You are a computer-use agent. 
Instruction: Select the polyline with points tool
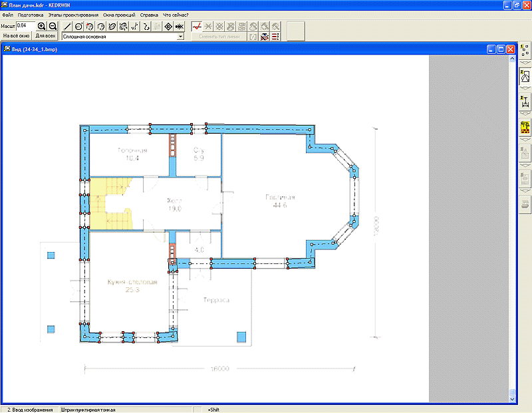135,27
